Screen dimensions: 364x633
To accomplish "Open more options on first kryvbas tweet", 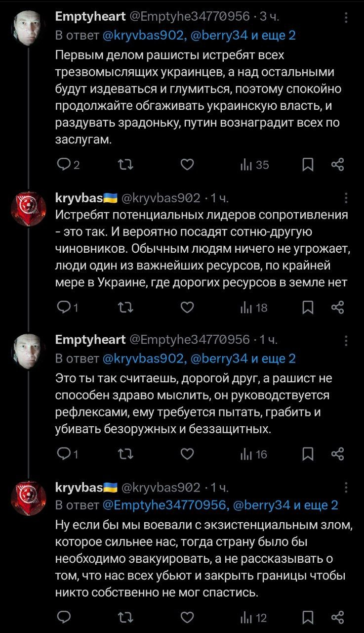I will point(346,199).
